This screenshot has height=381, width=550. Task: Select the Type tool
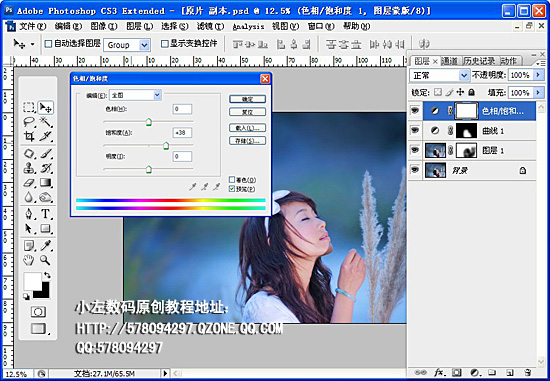click(46, 214)
